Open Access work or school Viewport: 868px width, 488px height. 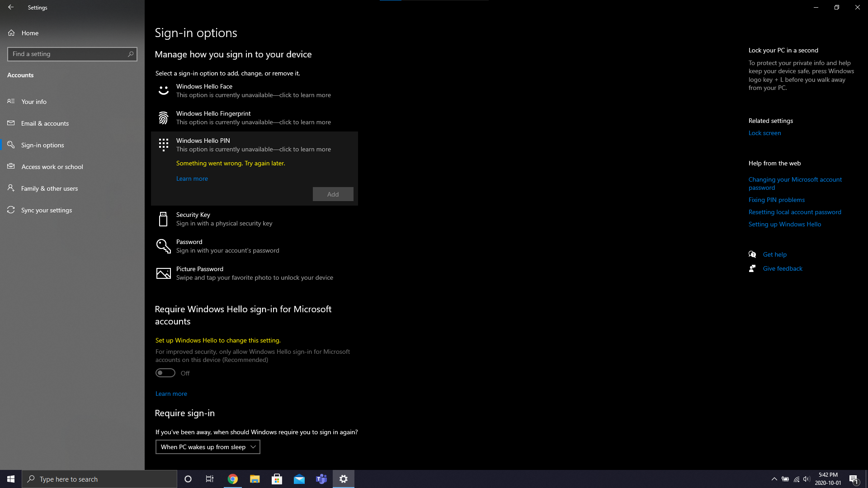[72, 167]
